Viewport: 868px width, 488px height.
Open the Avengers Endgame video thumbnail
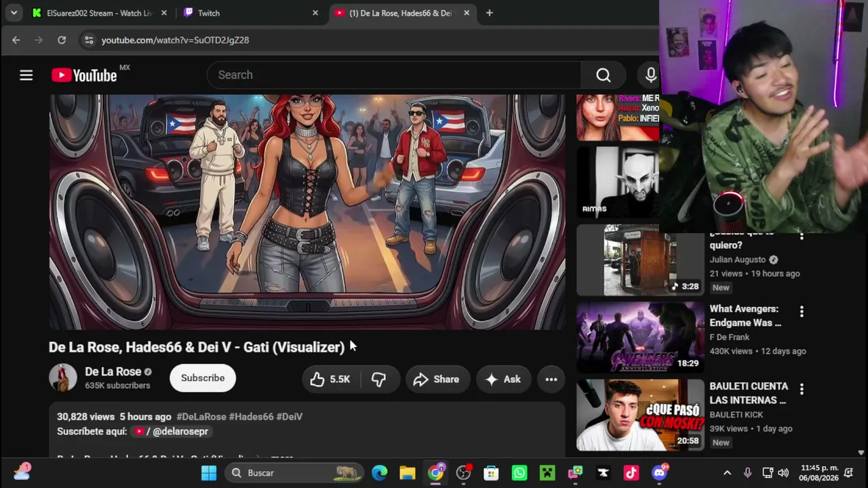click(640, 338)
